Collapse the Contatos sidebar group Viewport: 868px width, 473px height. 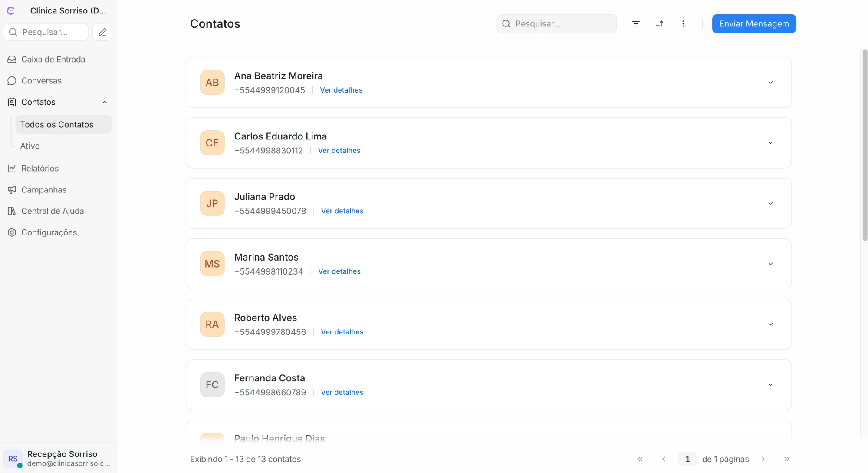pos(105,102)
